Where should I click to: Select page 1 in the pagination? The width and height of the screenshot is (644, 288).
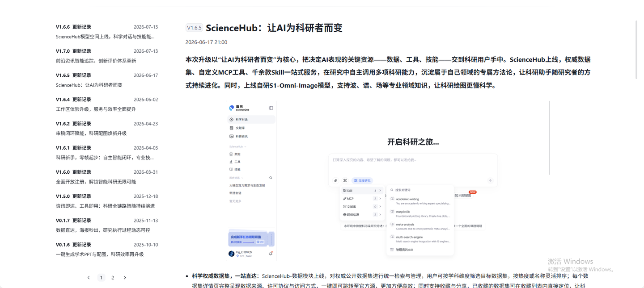(101, 278)
